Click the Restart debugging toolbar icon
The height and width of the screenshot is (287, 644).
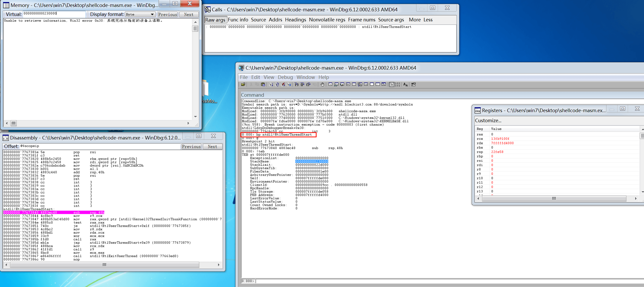(277, 85)
